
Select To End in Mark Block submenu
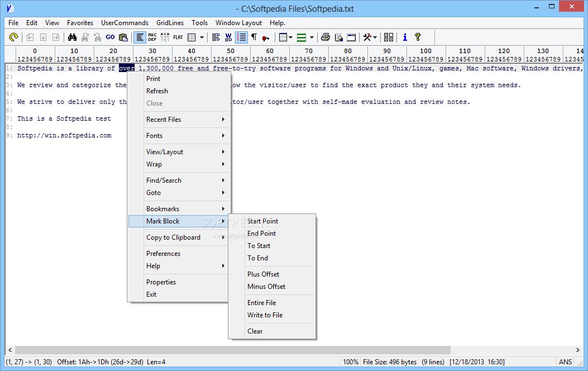[273, 259]
